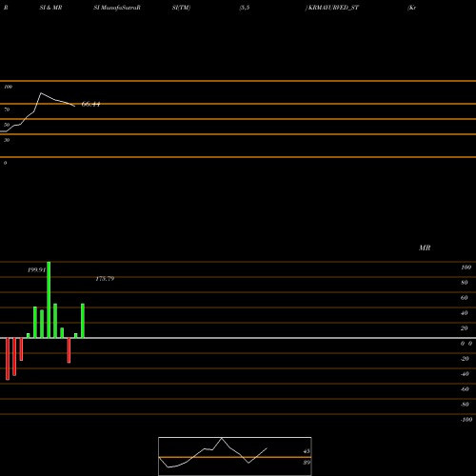The image size is (476, 476).
Task: Select the first red bar on the left
Action: point(8,359)
